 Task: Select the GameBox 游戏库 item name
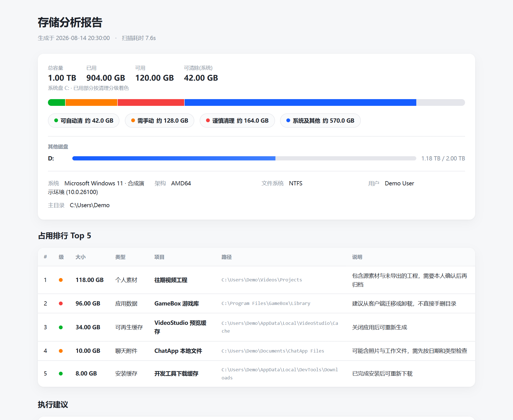coord(177,304)
